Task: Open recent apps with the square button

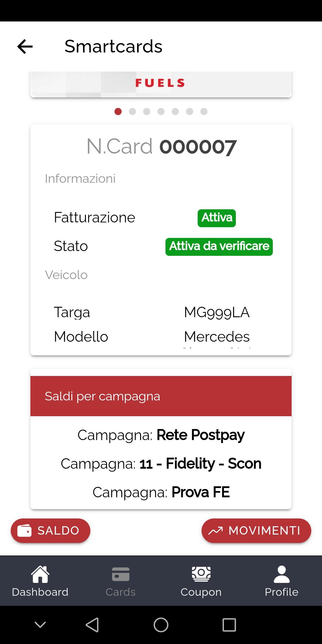Action: point(229,625)
